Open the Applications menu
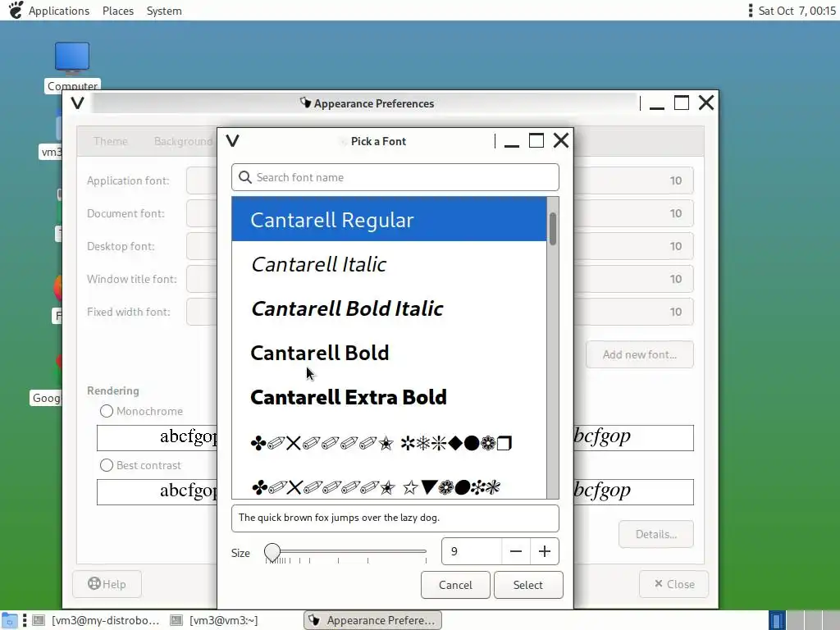Viewport: 840px width, 630px height. 59,11
